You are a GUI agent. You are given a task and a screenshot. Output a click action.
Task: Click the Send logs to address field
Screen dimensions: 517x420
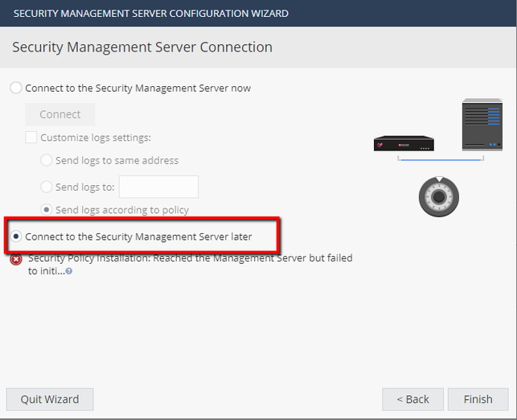158,187
